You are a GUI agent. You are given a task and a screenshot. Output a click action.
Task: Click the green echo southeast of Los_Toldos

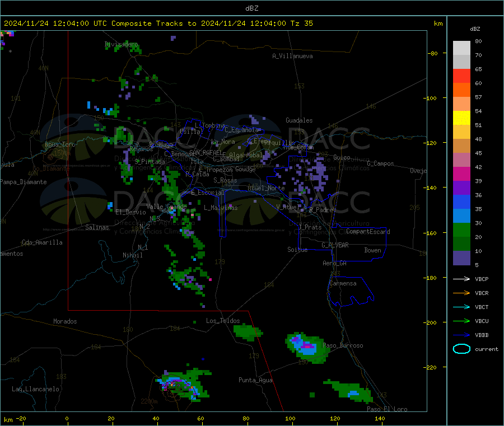tap(248, 332)
